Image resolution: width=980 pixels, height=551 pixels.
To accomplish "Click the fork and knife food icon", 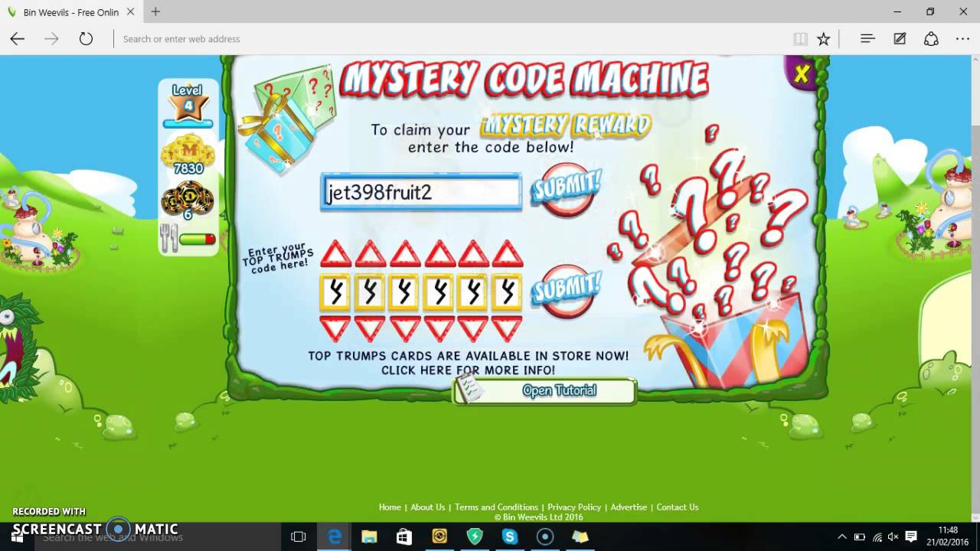I will tap(168, 238).
